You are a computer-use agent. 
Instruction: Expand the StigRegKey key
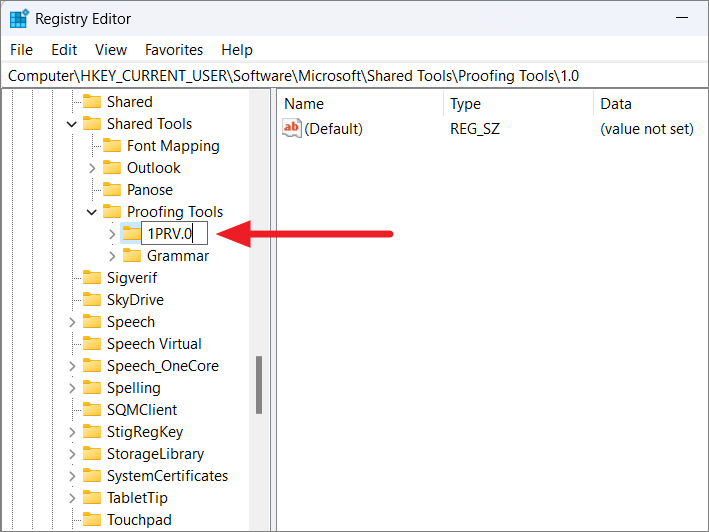pos(72,432)
